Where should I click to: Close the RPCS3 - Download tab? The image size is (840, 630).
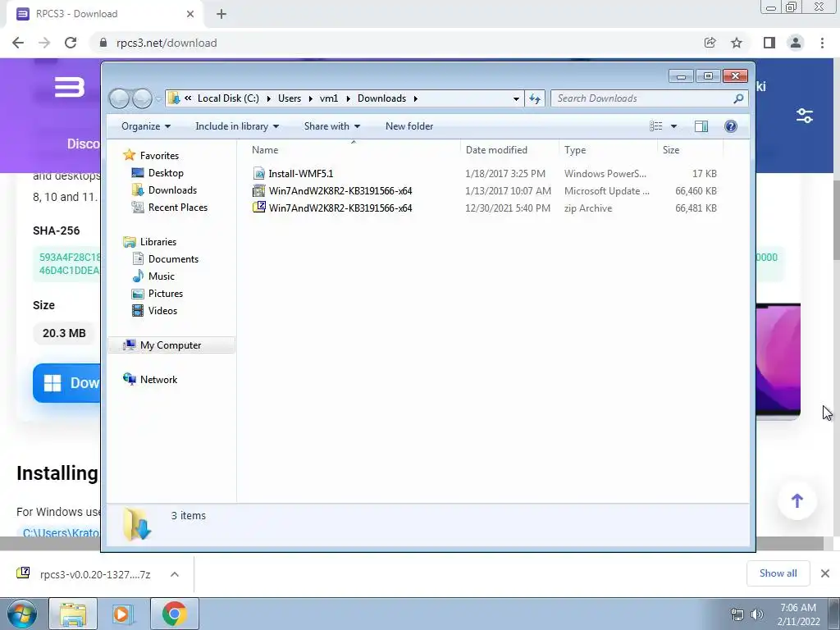(x=190, y=14)
